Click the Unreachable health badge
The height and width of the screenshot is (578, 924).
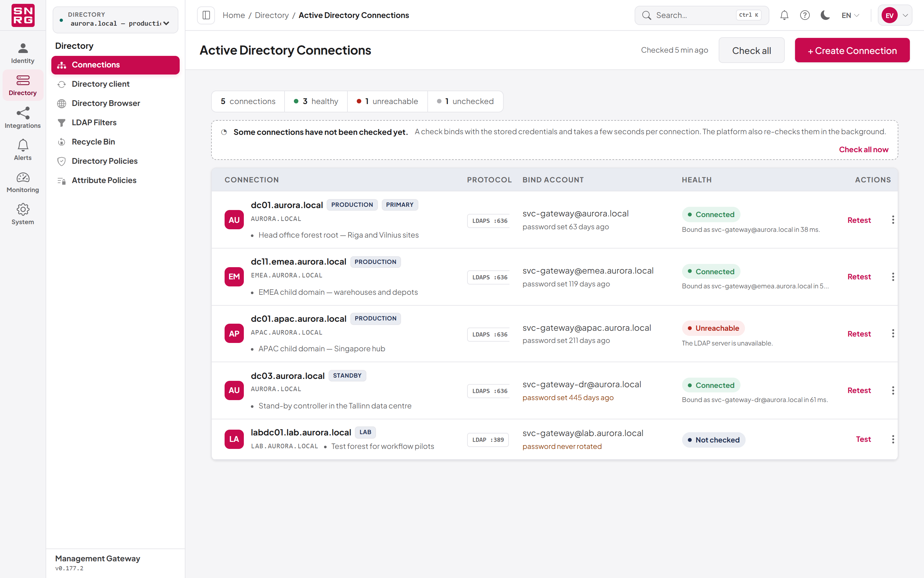point(713,328)
